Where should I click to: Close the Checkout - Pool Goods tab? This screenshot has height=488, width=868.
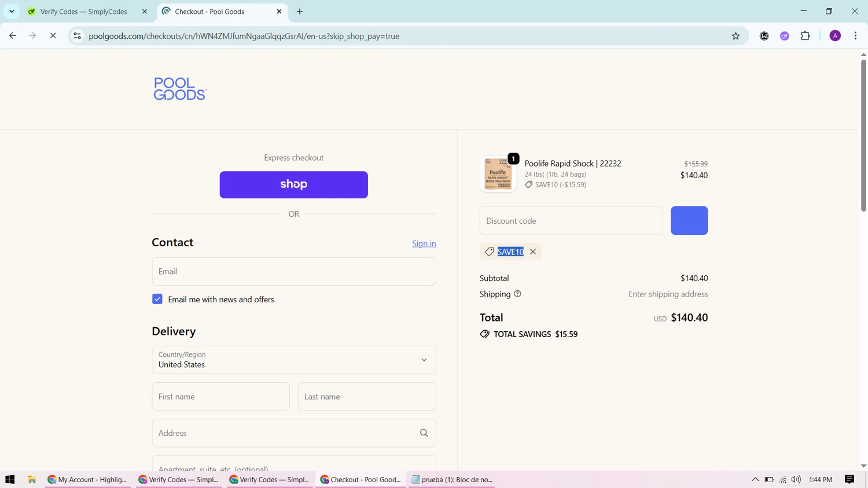click(279, 12)
